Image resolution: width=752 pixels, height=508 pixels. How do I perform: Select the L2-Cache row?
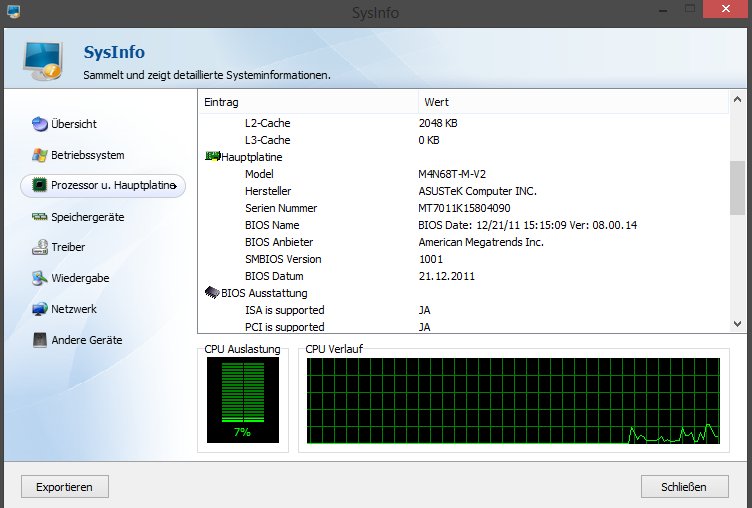[x=463, y=123]
